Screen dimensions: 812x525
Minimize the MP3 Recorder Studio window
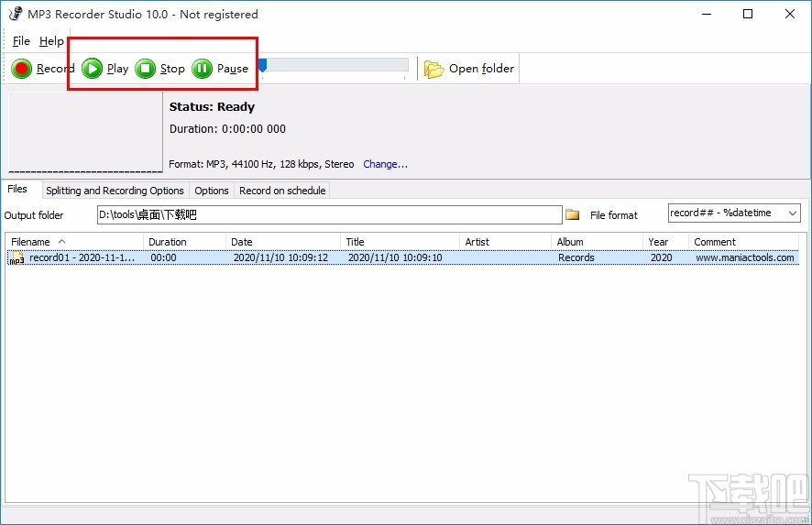tap(707, 14)
